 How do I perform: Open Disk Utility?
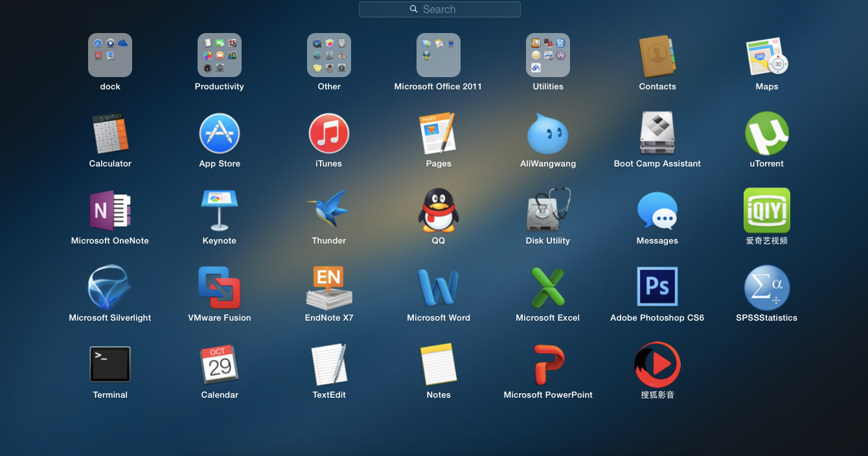tap(548, 211)
